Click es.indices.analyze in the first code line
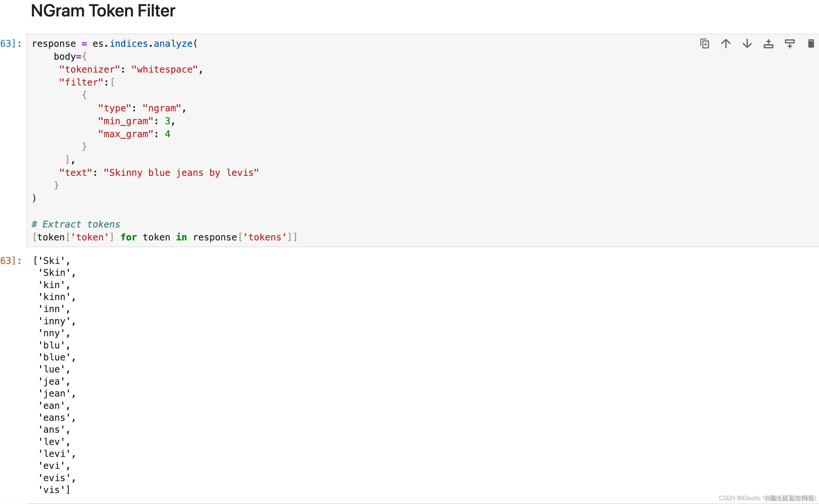Image resolution: width=819 pixels, height=504 pixels. (x=142, y=44)
